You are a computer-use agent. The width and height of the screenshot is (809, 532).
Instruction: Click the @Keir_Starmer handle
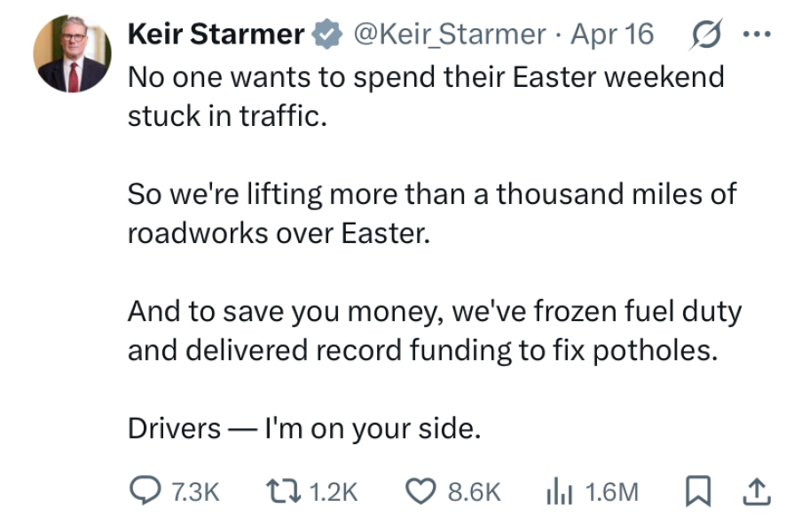pos(450,35)
